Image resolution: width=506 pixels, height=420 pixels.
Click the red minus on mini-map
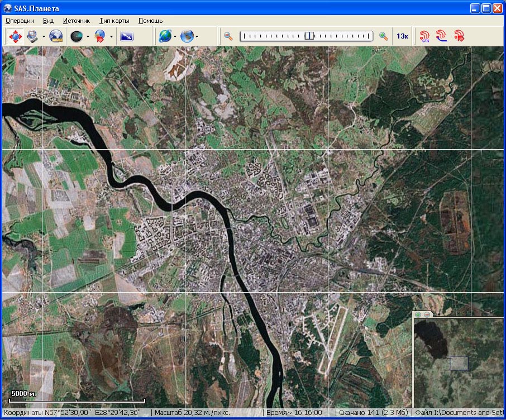427,314
